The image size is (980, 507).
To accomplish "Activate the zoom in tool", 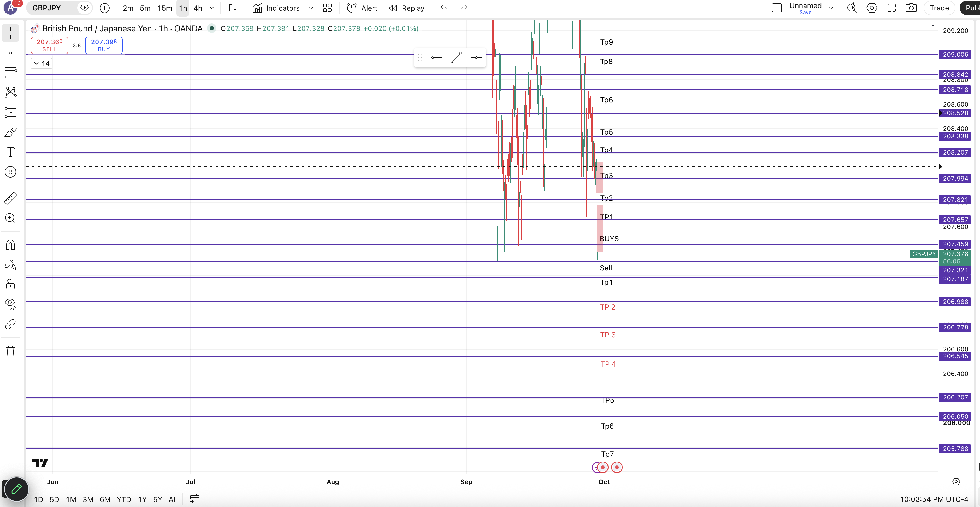I will point(11,218).
